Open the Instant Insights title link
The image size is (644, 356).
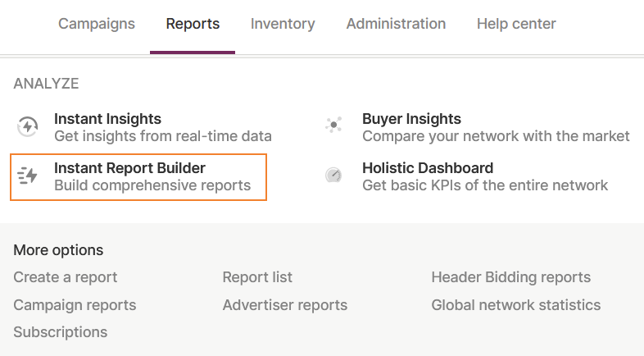click(107, 119)
